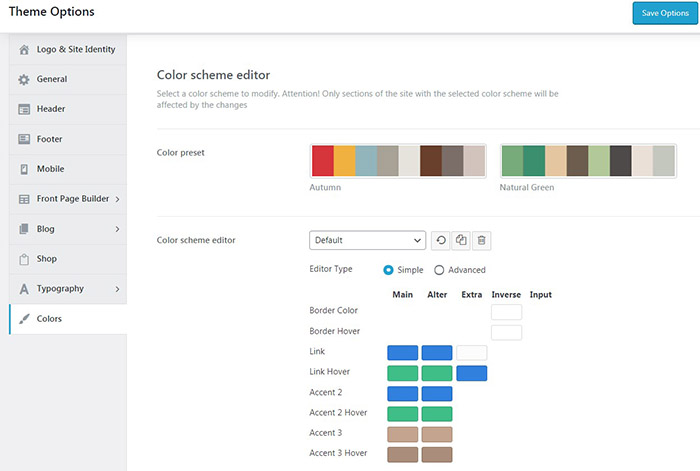Select the Simple editor type radio button
Image resolution: width=700 pixels, height=471 pixels.
pyautogui.click(x=389, y=270)
